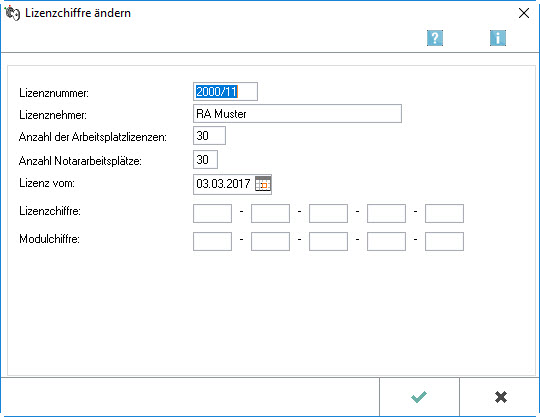The image size is (540, 417).
Task: Open the help question mark icon
Action: (x=435, y=38)
